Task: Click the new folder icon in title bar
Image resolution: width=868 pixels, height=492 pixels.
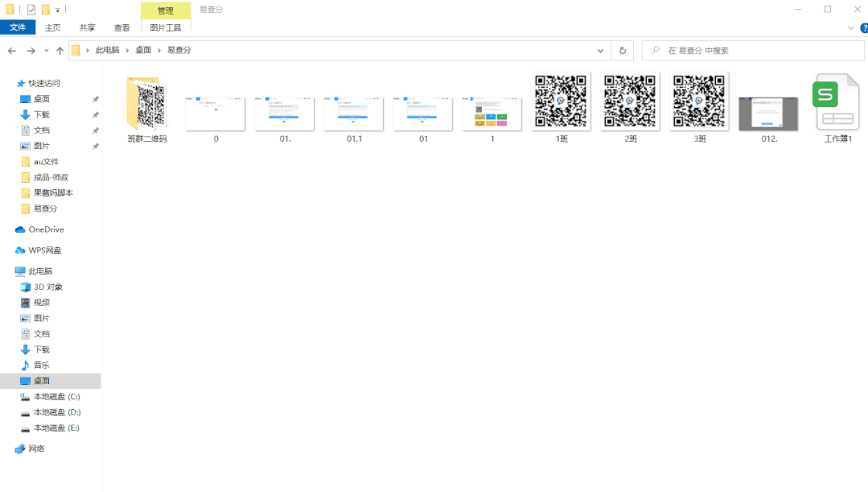Action: 46,10
